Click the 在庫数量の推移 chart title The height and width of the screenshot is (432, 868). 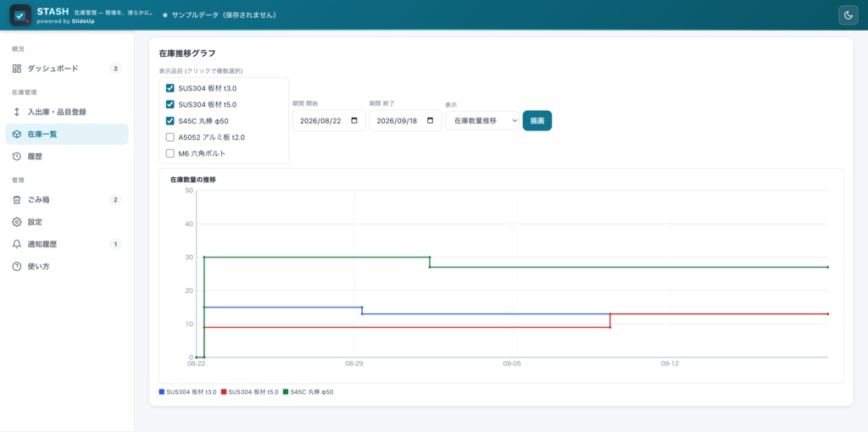193,180
